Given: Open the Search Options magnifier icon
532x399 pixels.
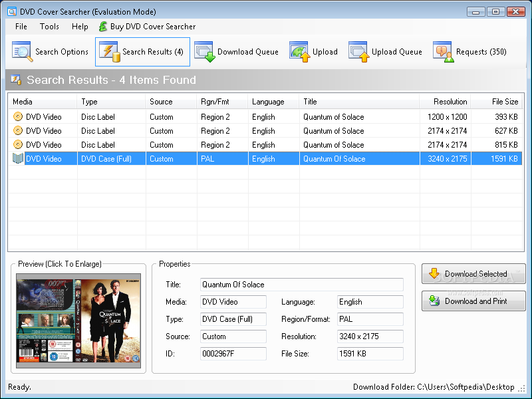Looking at the screenshot, I should (23, 52).
